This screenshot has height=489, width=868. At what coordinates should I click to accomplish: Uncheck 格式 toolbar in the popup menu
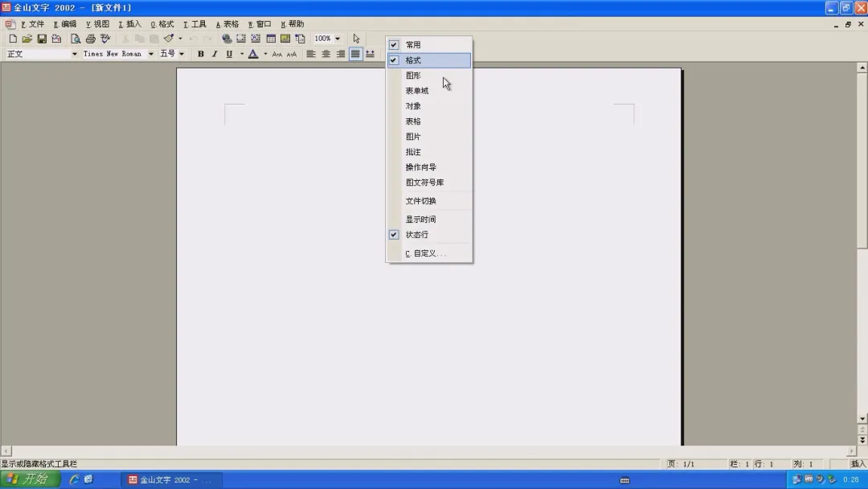pyautogui.click(x=429, y=60)
